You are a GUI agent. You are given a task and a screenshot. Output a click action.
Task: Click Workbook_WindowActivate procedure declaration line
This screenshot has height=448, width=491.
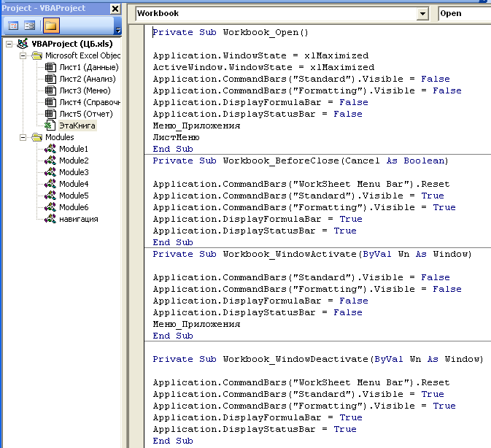tap(312, 254)
